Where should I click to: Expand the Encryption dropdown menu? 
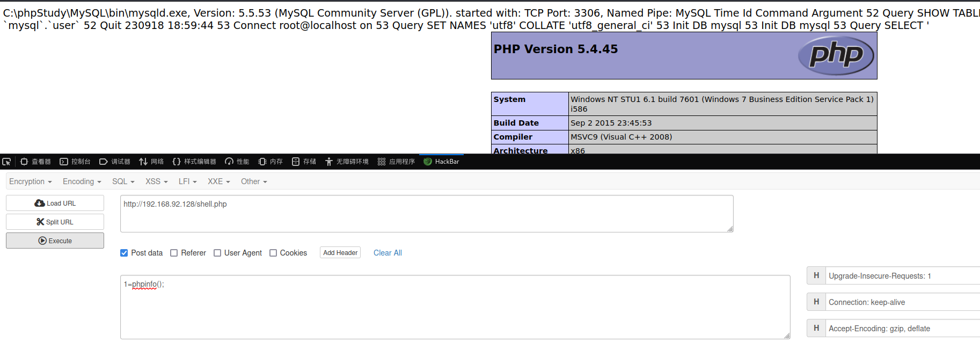[30, 181]
